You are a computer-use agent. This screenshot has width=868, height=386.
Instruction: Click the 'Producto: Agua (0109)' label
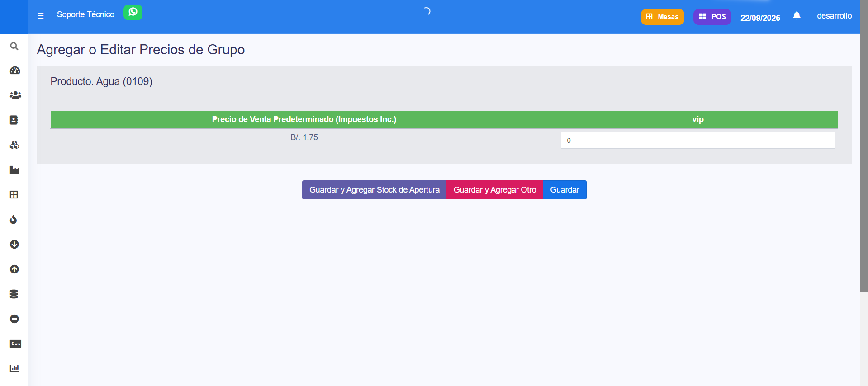tap(101, 81)
